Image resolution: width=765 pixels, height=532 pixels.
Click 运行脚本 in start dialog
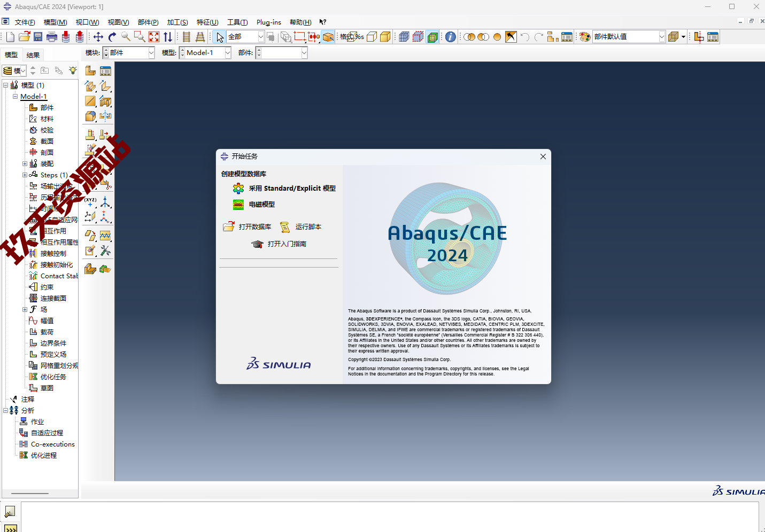[301, 227]
